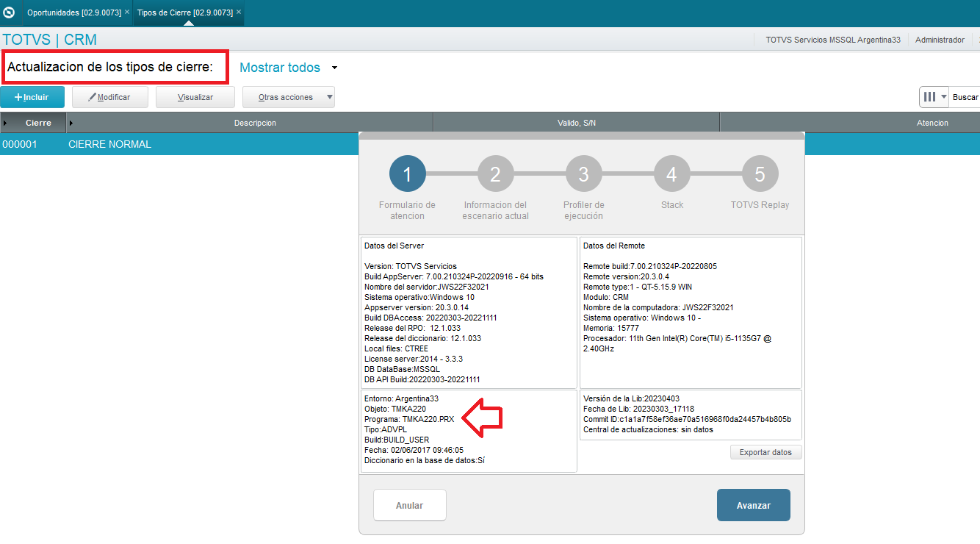Viewport: 980px width, 544px height.
Task: Click the Datos del Remote heading
Action: coord(614,246)
